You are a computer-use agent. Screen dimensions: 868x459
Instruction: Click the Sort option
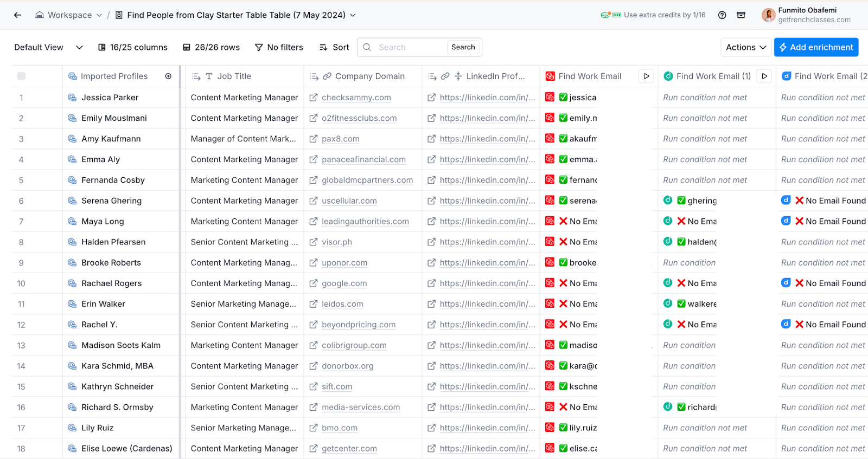click(x=334, y=48)
